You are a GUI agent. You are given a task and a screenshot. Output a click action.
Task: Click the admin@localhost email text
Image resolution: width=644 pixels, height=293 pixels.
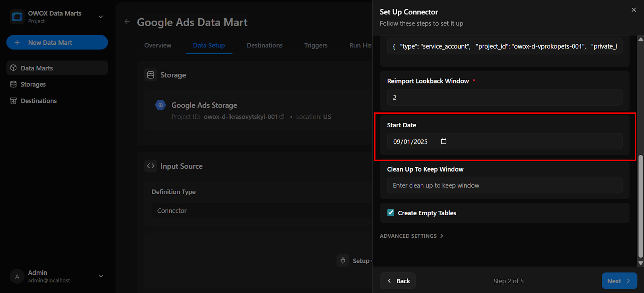(x=49, y=281)
